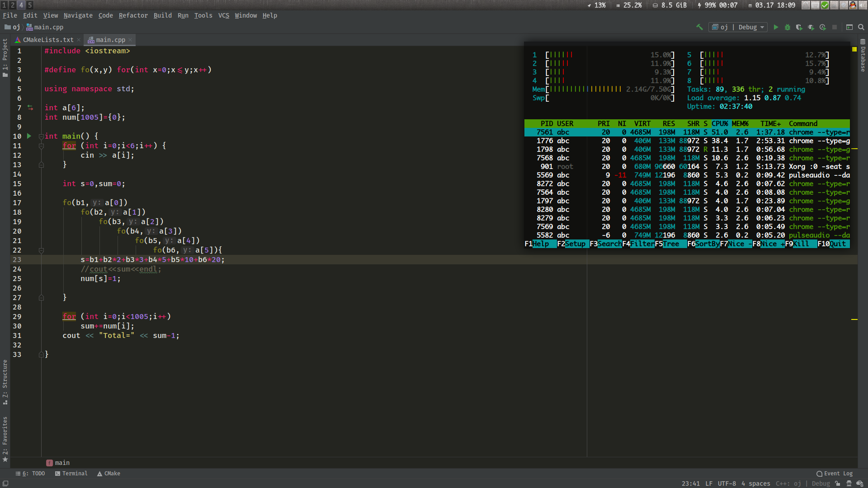The width and height of the screenshot is (868, 488).
Task: Switch to the CMakeLists.txt tab
Action: [x=48, y=40]
